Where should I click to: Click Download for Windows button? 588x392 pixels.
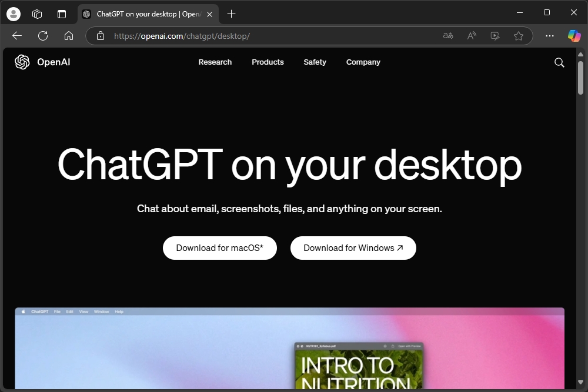click(x=353, y=248)
